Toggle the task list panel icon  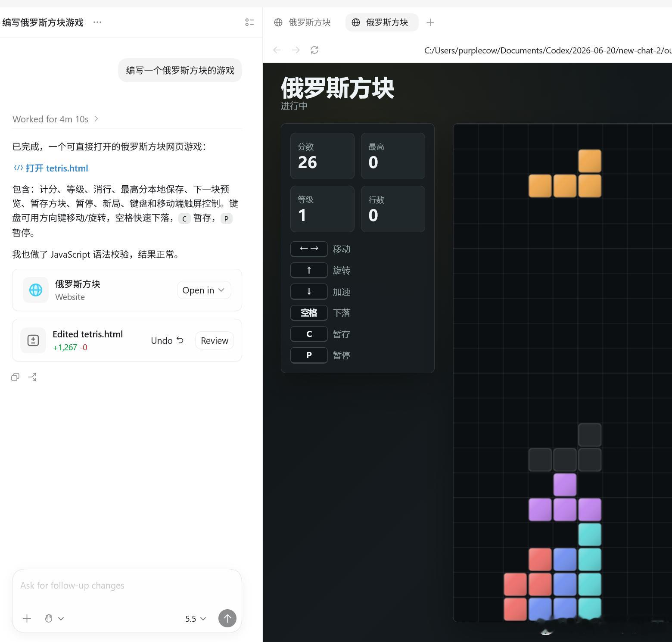click(x=249, y=22)
